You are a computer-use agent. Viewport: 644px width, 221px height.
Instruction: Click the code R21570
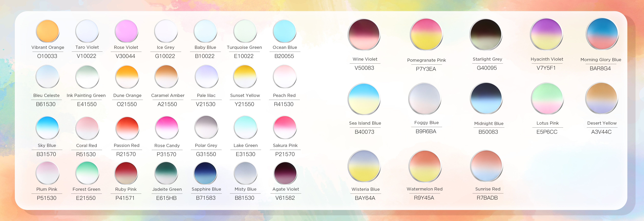point(126,154)
